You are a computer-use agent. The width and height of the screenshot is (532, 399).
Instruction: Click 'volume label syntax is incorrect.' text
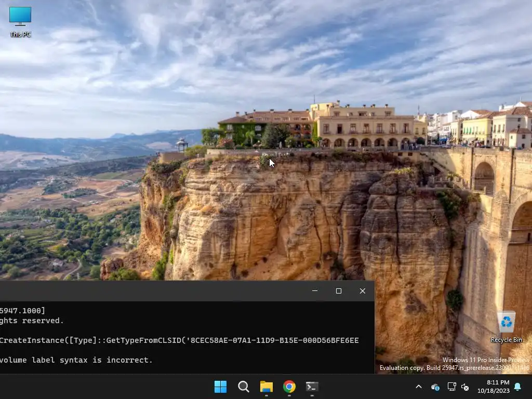(x=76, y=360)
